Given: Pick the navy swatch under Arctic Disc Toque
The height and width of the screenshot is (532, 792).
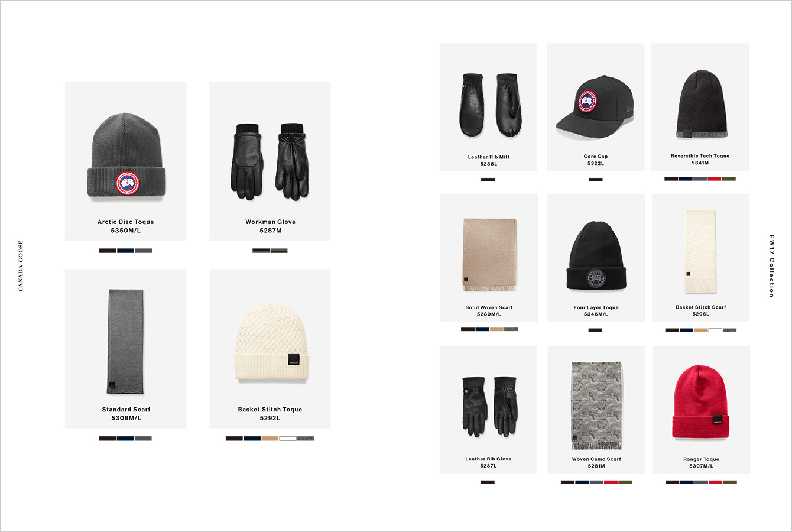Looking at the screenshot, I should pos(125,251).
